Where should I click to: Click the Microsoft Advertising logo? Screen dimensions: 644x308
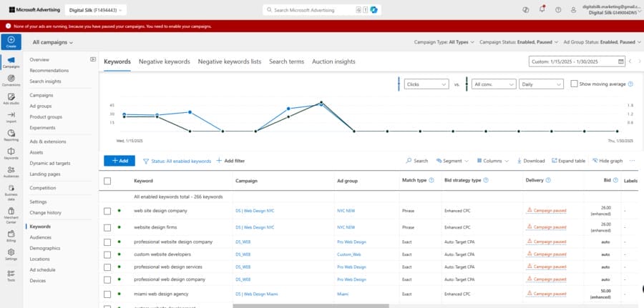[x=34, y=9]
